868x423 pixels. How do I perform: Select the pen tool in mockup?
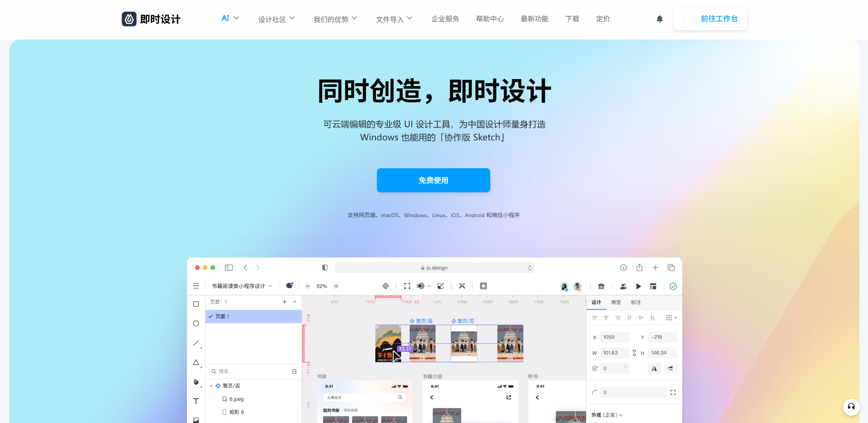tap(196, 382)
